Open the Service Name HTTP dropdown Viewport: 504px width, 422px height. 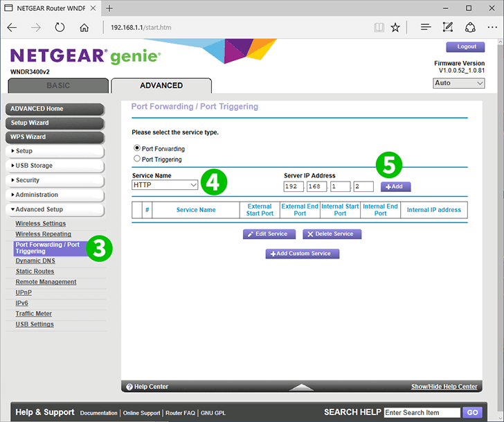coord(165,185)
